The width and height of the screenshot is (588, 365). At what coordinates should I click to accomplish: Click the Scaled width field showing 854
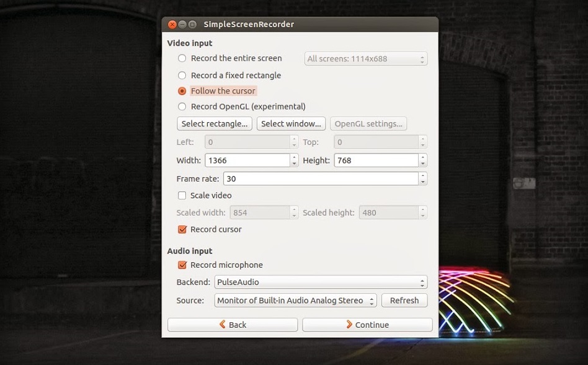pos(260,213)
